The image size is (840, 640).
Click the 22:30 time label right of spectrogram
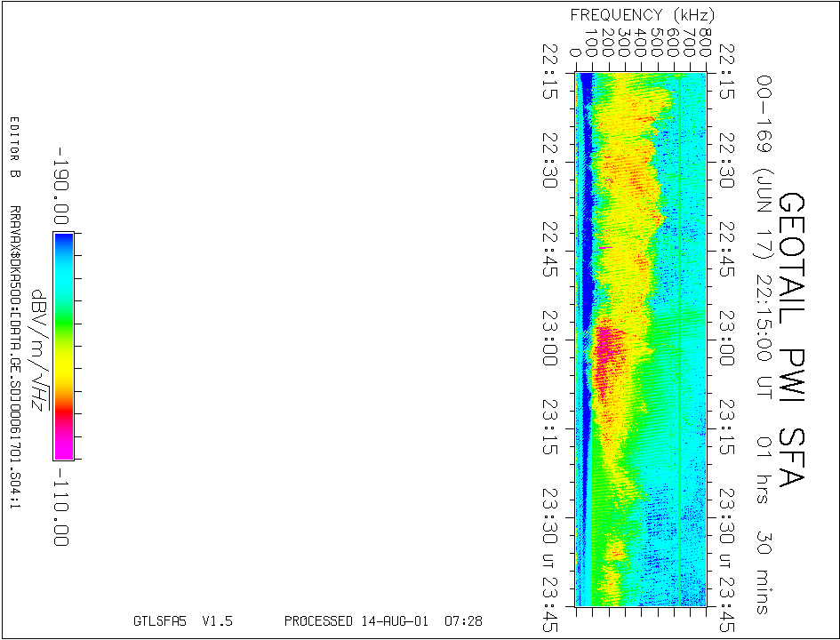pyautogui.click(x=728, y=160)
